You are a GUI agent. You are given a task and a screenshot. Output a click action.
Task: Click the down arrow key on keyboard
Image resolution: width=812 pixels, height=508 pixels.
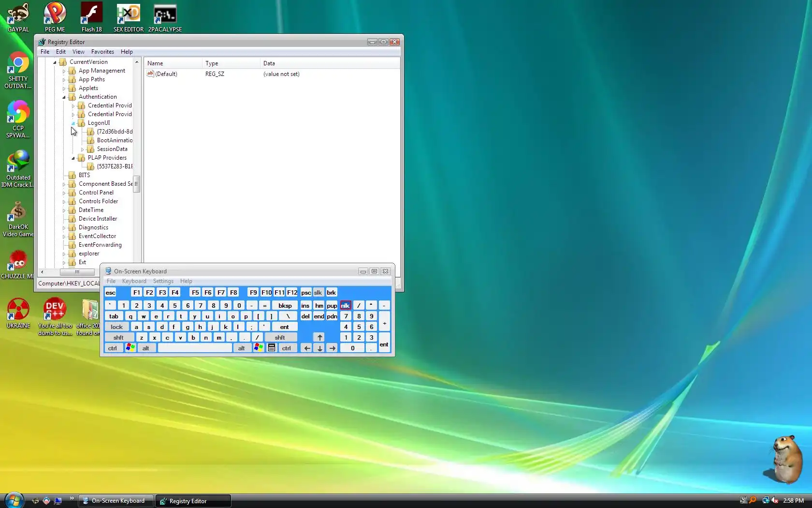[x=319, y=348]
